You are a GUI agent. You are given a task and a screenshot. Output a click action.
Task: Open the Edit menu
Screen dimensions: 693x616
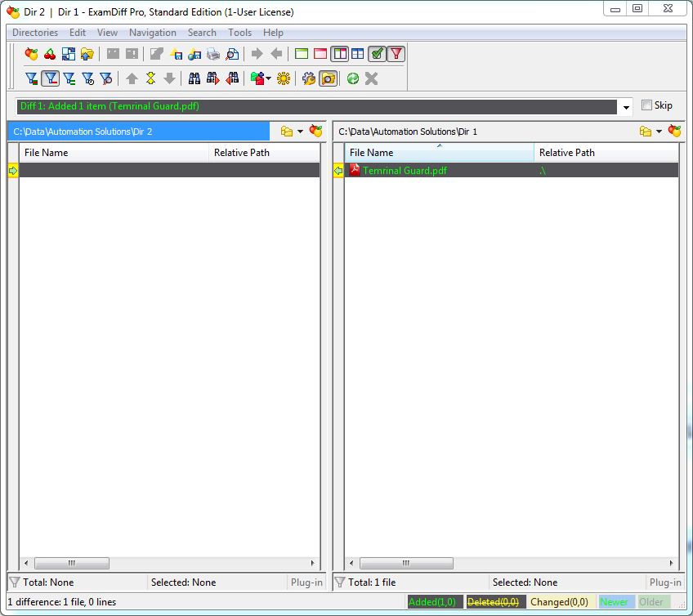point(78,33)
